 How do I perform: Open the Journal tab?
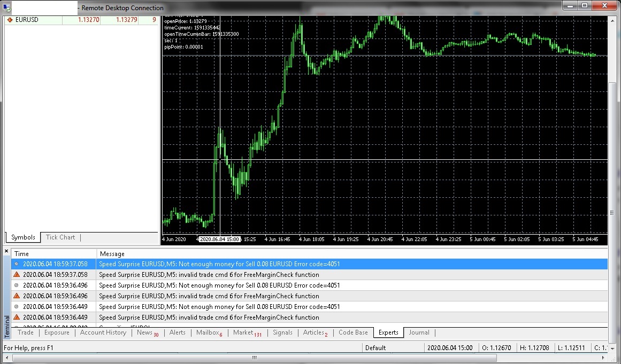419,332
